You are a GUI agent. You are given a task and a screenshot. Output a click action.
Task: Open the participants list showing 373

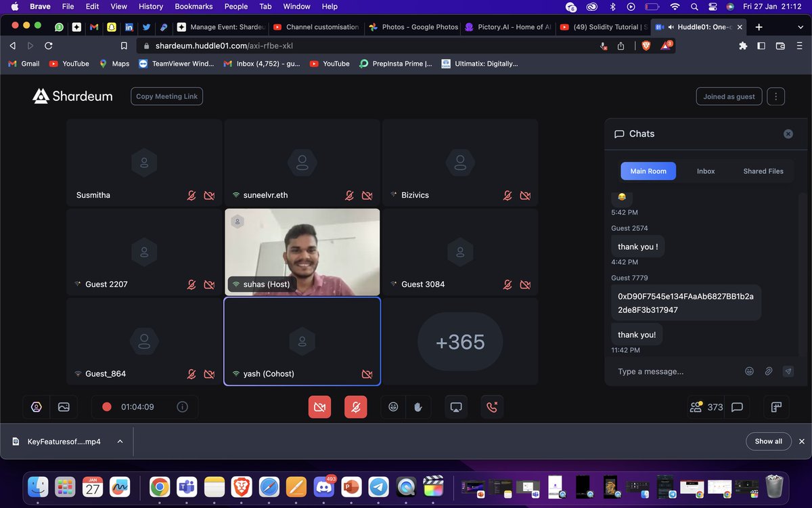(x=704, y=406)
